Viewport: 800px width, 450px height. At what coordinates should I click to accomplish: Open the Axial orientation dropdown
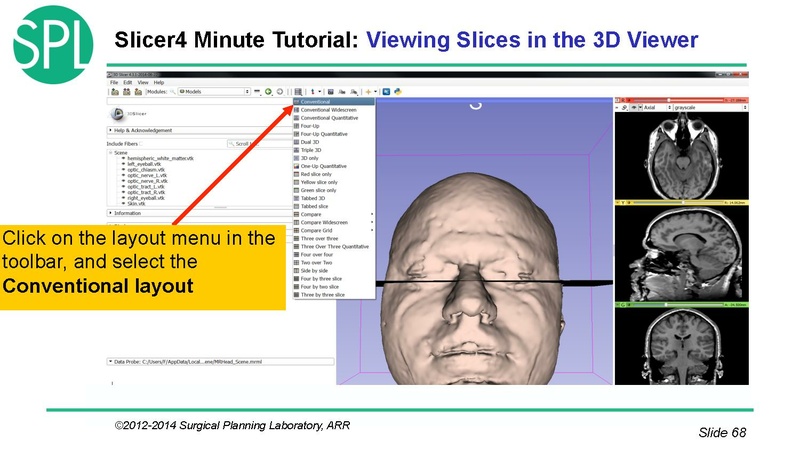coord(657,108)
